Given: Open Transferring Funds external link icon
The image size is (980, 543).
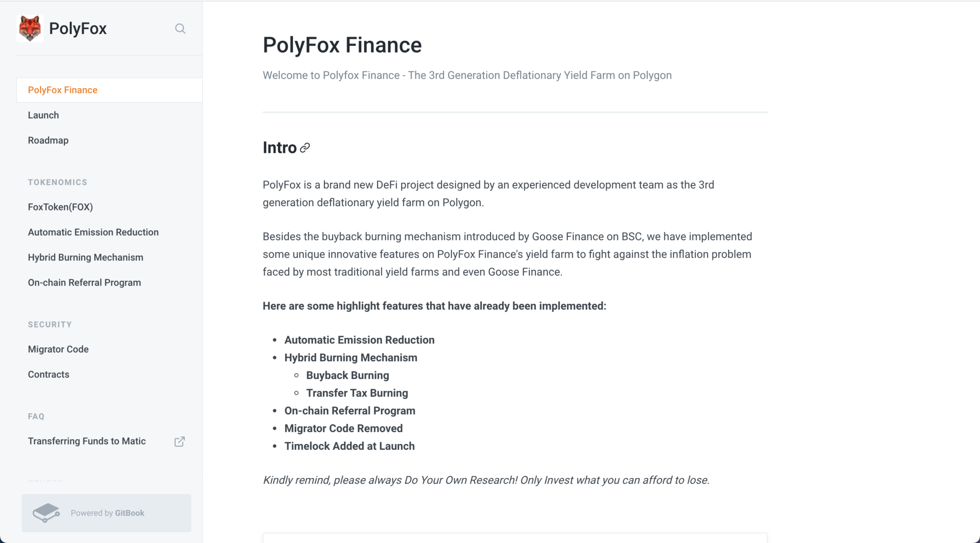Looking at the screenshot, I should (x=179, y=441).
